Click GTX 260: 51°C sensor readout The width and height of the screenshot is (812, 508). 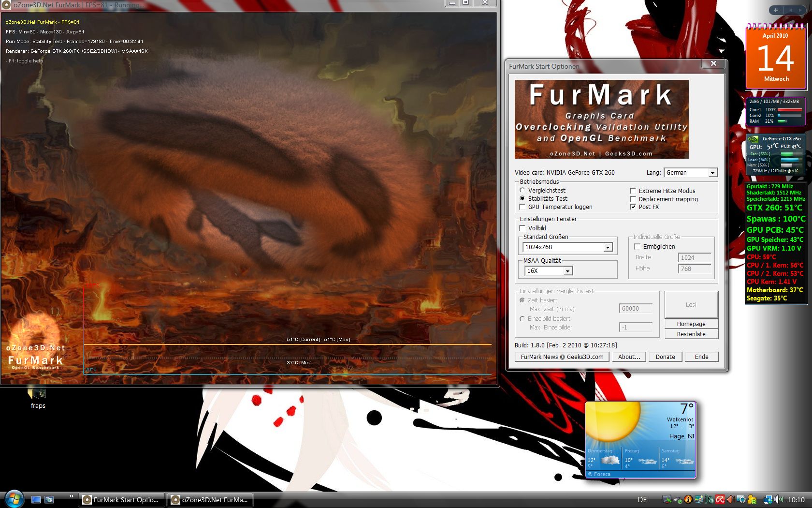774,208
